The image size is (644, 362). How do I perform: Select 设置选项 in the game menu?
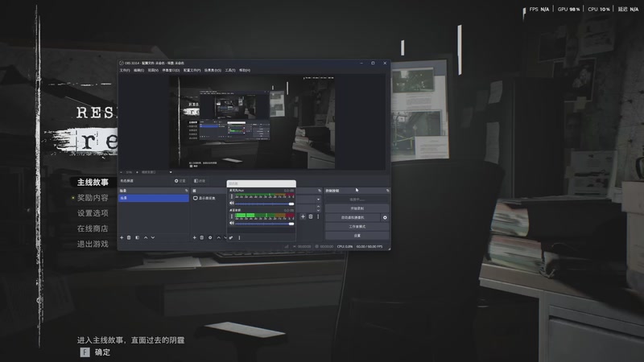pos(93,213)
